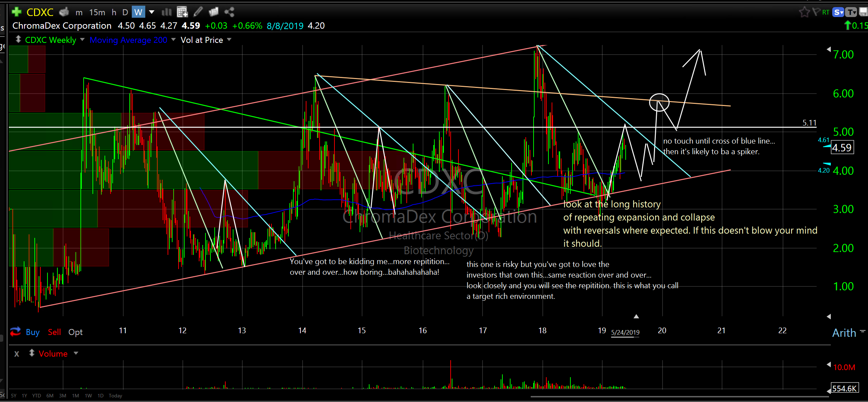The width and height of the screenshot is (868, 402).
Task: Select the 6M time range
Action: click(50, 396)
